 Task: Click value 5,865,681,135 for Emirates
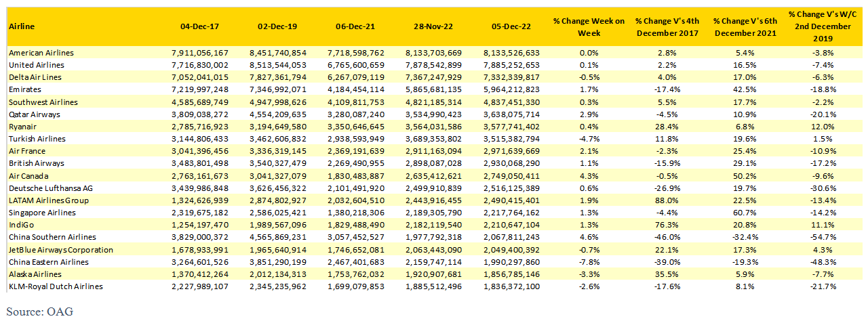tap(434, 89)
